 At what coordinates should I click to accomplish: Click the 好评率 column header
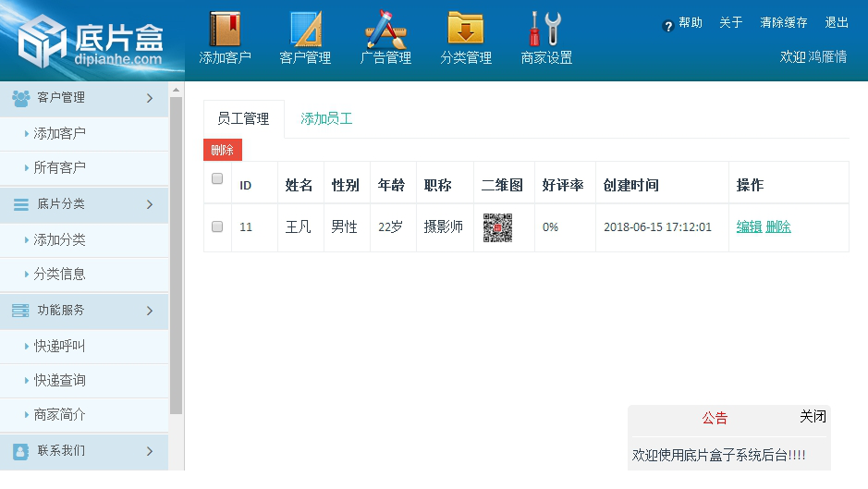pyautogui.click(x=563, y=185)
